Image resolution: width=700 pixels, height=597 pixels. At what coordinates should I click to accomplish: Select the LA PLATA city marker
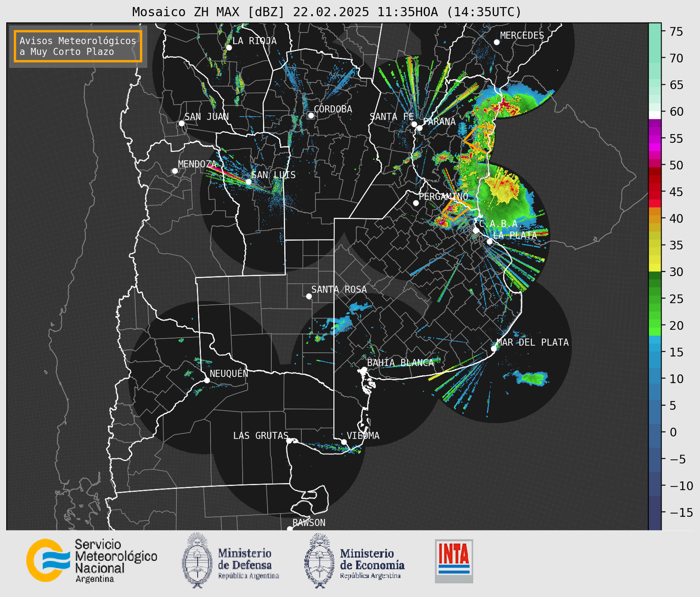pos(490,242)
